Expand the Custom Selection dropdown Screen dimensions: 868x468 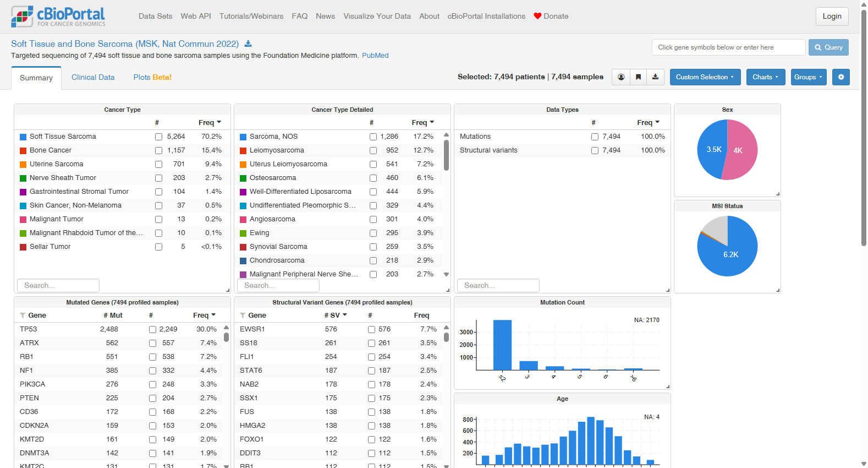pyautogui.click(x=705, y=77)
